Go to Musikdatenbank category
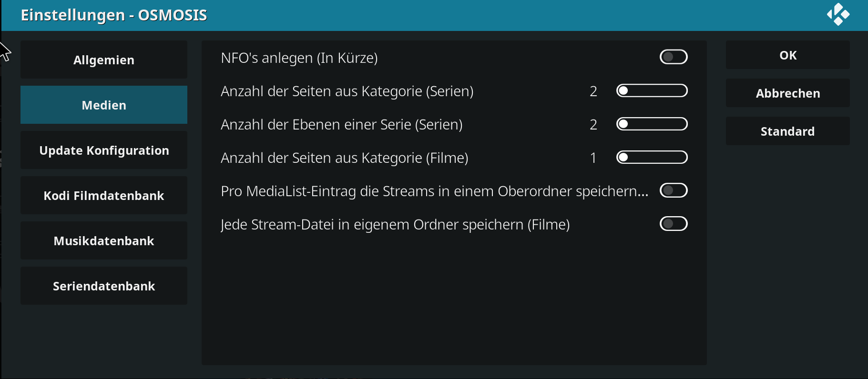868x379 pixels. [x=104, y=240]
